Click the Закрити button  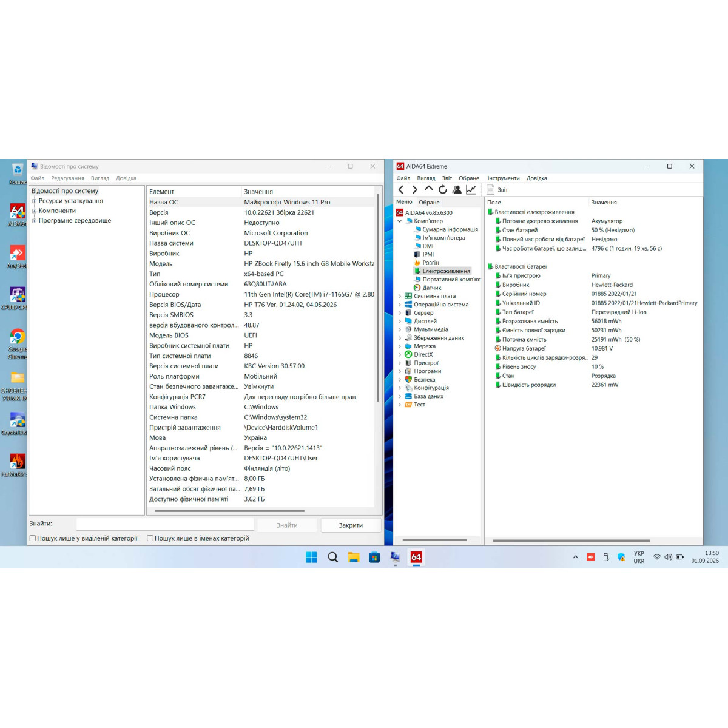(x=351, y=525)
